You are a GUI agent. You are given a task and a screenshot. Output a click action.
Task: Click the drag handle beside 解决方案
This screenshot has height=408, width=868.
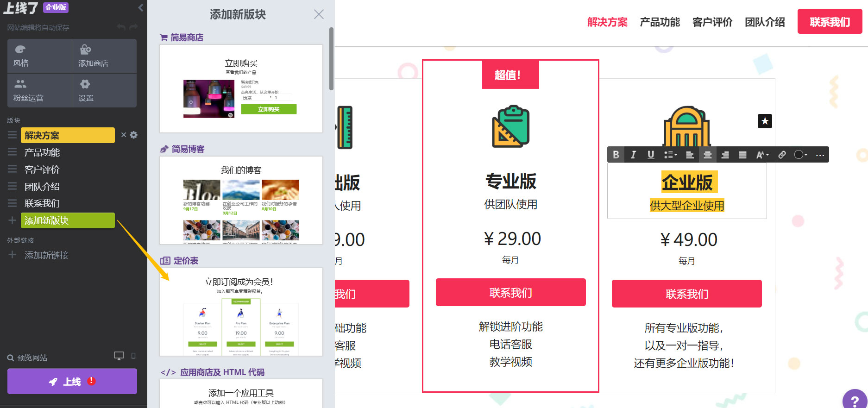coord(13,135)
